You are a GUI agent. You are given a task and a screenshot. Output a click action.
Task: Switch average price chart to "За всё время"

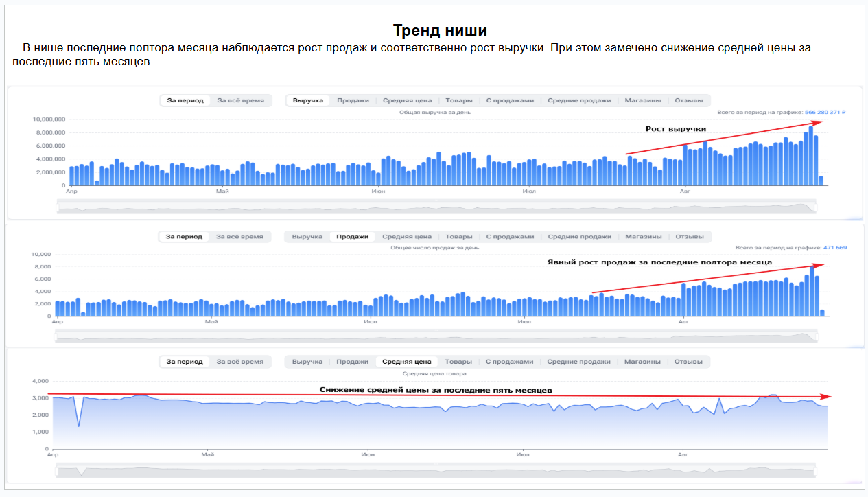tap(239, 362)
